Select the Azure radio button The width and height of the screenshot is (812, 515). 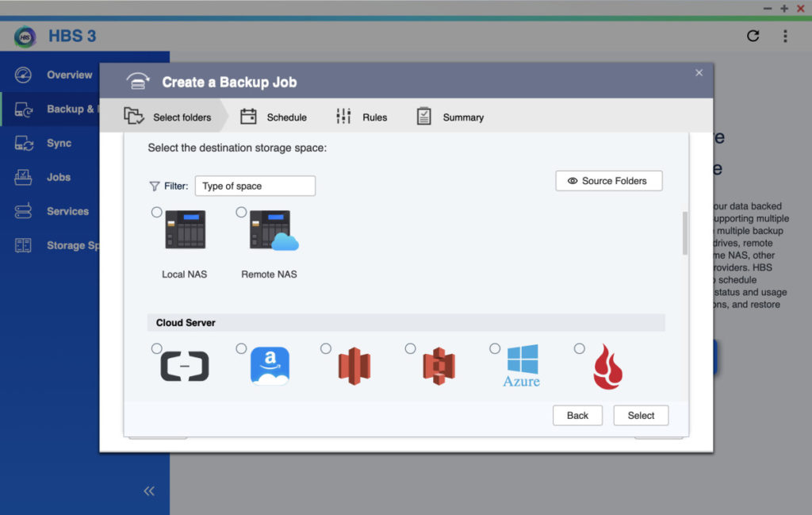coord(495,348)
